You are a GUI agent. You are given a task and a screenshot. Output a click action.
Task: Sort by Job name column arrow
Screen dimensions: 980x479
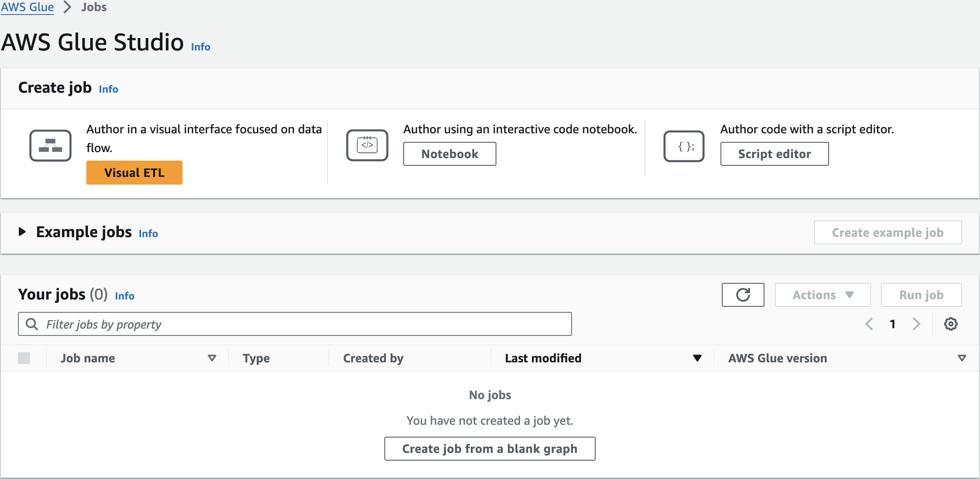212,358
